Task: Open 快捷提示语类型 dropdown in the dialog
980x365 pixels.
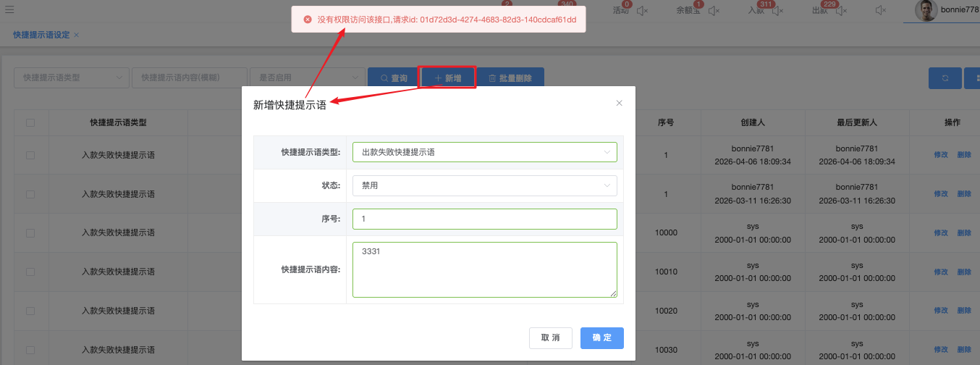Action: click(484, 152)
